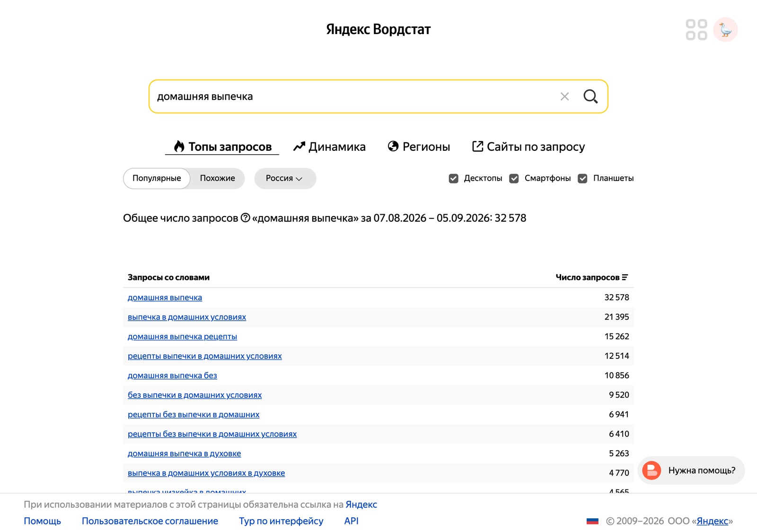
Task: Open query 'без выпечки в домашних условиях'
Action: [x=194, y=395]
